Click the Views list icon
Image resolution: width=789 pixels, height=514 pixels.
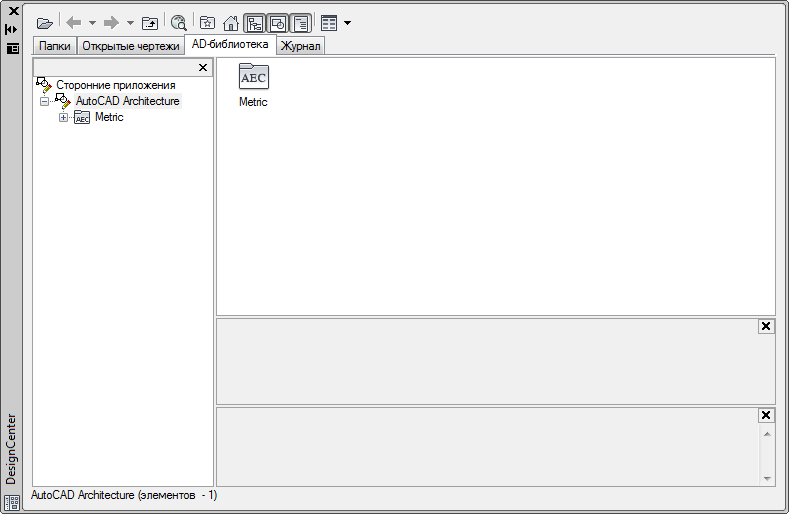click(x=329, y=23)
